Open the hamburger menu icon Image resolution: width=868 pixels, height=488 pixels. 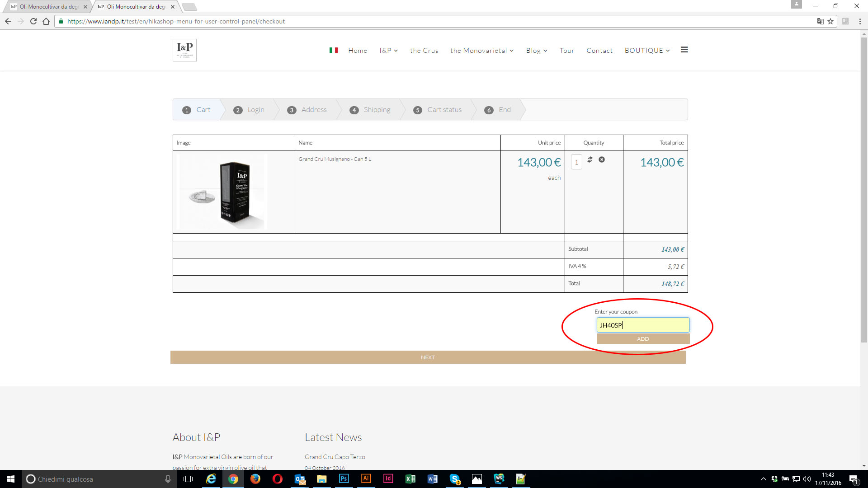point(684,50)
